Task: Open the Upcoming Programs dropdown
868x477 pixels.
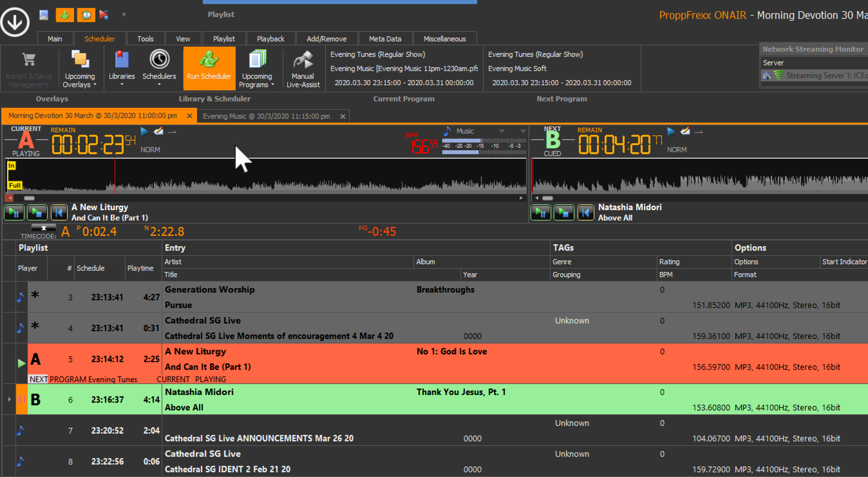Action: tap(257, 69)
